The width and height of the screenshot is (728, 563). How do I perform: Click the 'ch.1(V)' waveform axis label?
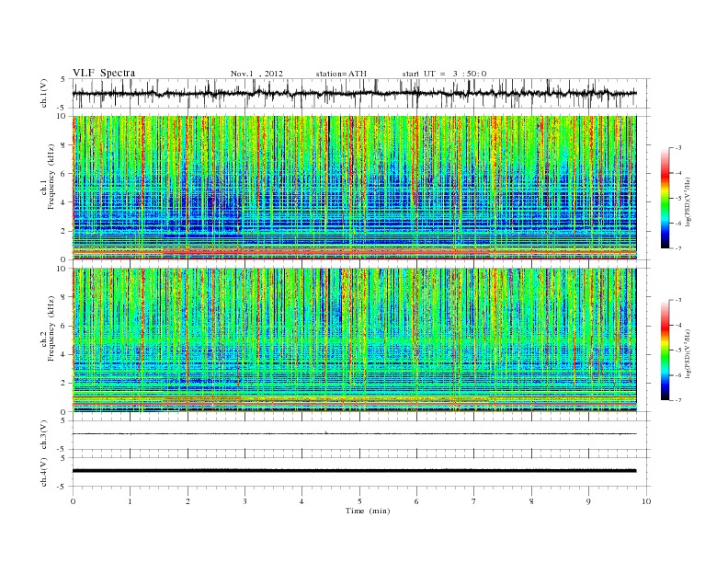click(44, 93)
